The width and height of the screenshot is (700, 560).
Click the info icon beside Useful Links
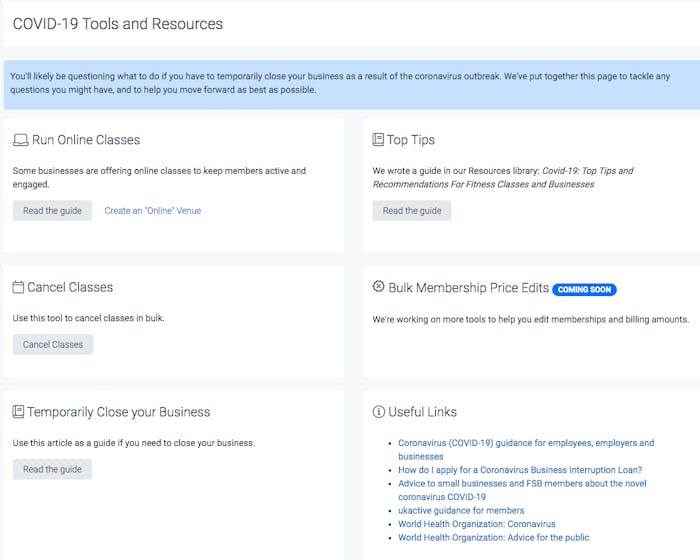coord(378,412)
